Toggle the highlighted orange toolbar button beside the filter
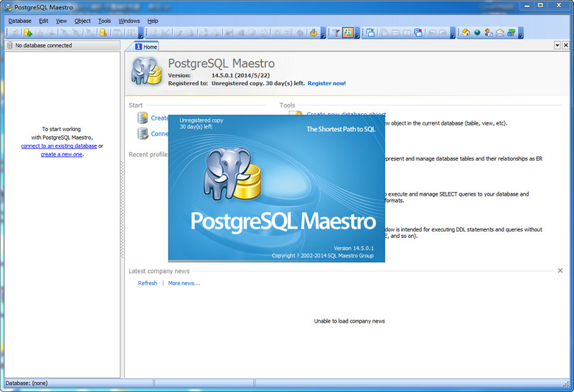This screenshot has width=574, height=392. [348, 33]
